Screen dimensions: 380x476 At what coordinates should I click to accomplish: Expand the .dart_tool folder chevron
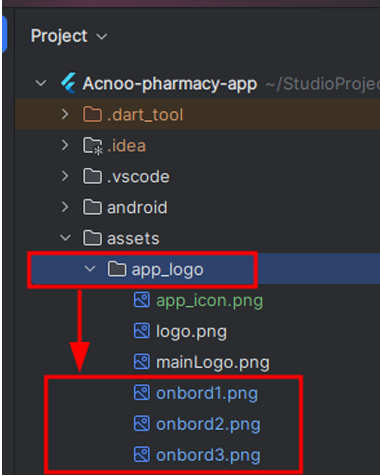[x=65, y=114]
